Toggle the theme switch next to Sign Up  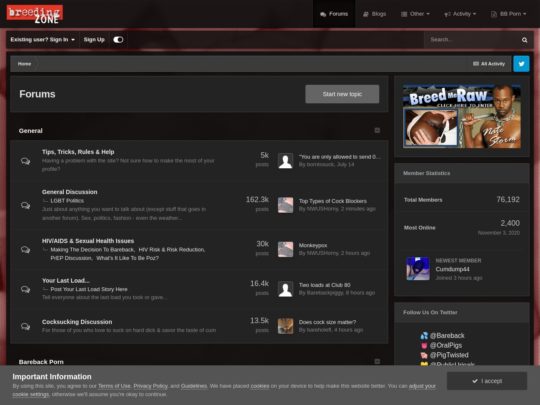(118, 40)
